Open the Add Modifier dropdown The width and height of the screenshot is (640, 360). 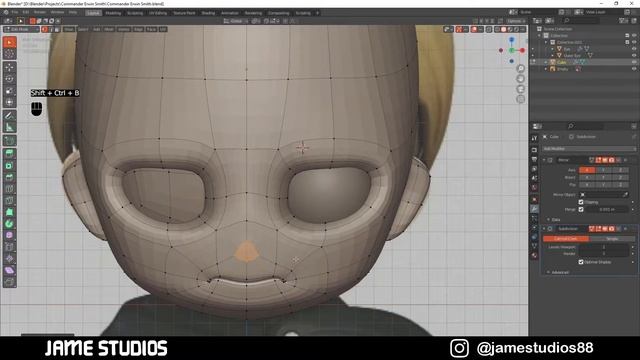point(589,149)
